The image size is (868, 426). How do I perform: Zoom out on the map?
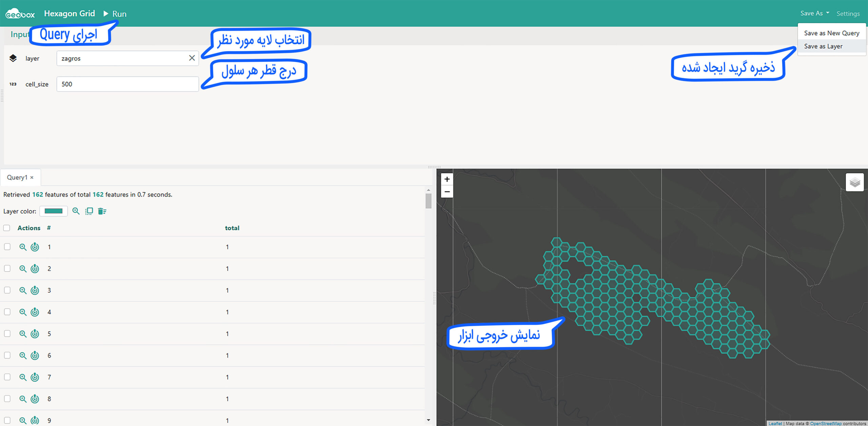point(447,192)
